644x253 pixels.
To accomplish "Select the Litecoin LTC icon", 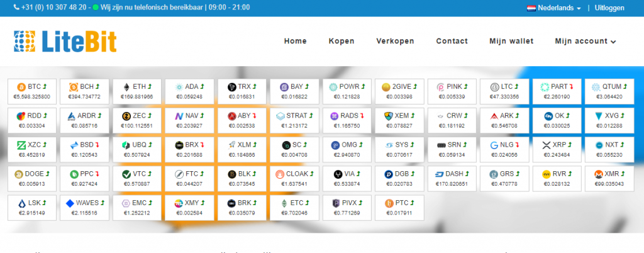I will tap(494, 87).
